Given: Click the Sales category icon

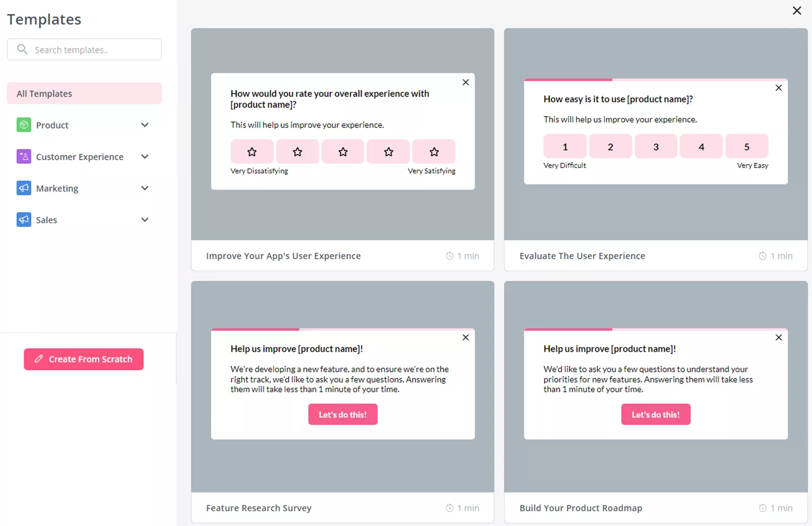Looking at the screenshot, I should 23,220.
